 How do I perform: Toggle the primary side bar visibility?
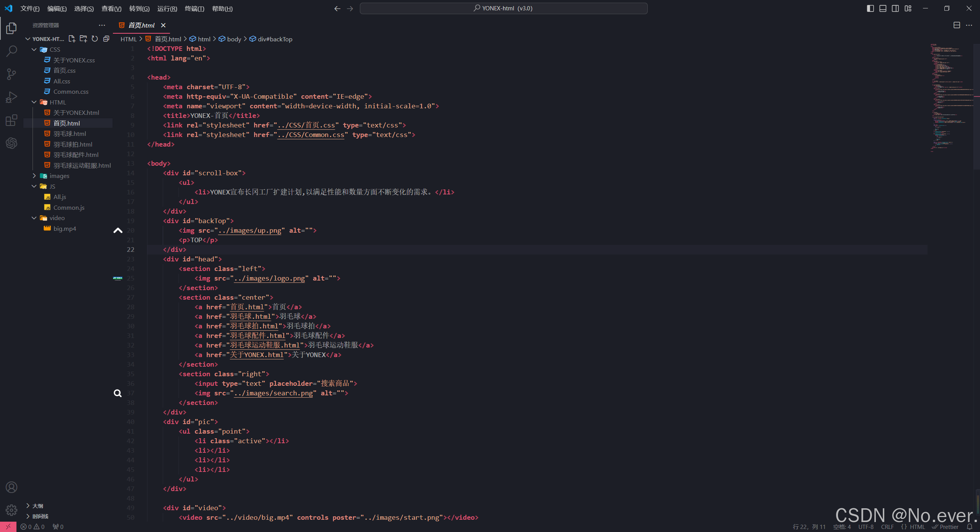(x=870, y=8)
